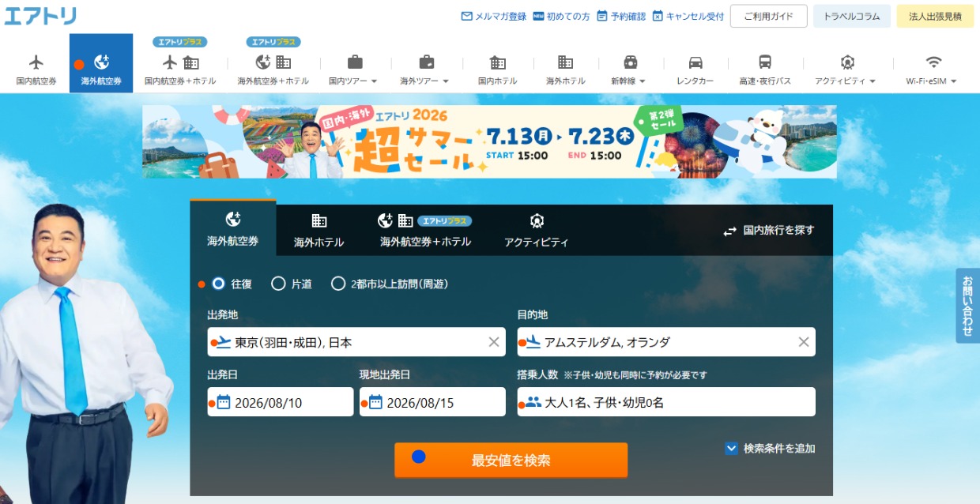This screenshot has height=504, width=980.
Task: Click the 法人出張見積 button
Action: click(935, 16)
